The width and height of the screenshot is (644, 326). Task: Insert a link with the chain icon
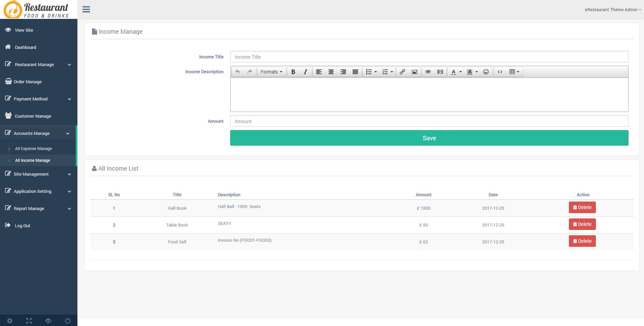point(402,72)
